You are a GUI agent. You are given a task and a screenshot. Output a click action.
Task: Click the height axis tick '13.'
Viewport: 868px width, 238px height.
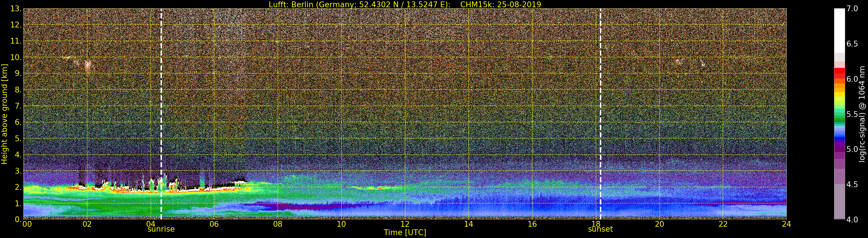[x=16, y=9]
